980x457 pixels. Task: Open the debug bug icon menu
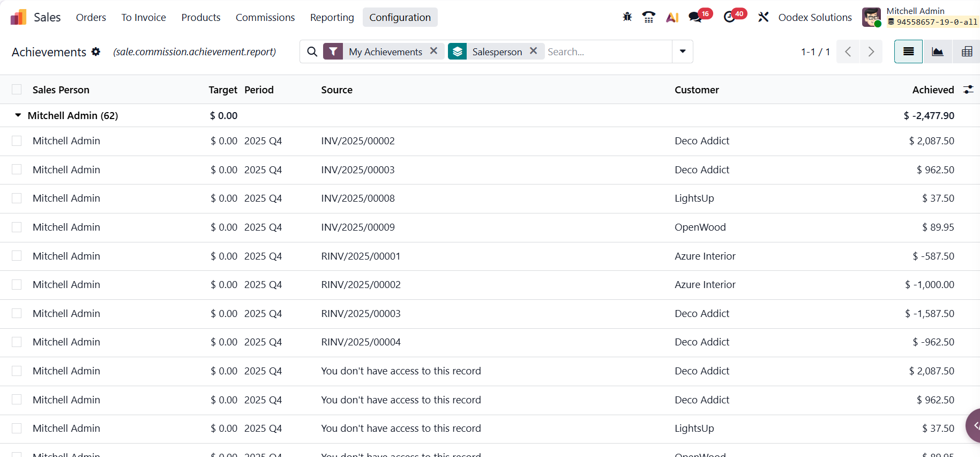click(x=627, y=17)
